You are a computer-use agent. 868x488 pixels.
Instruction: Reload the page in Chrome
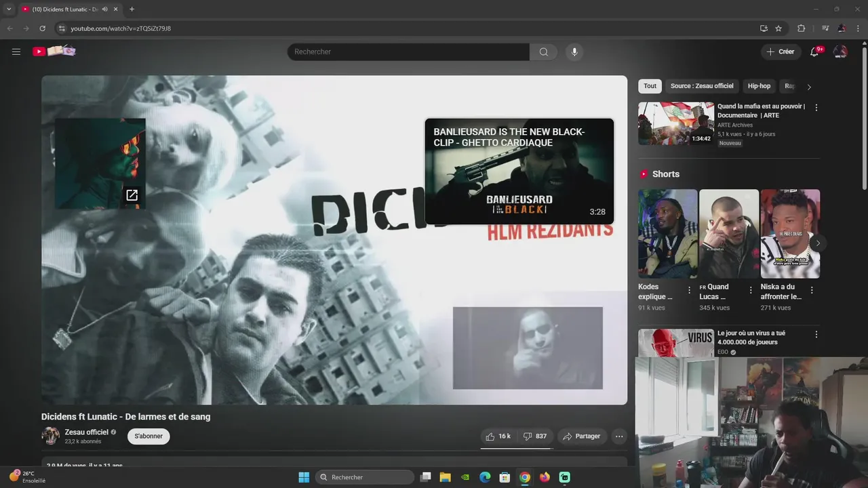[42, 28]
